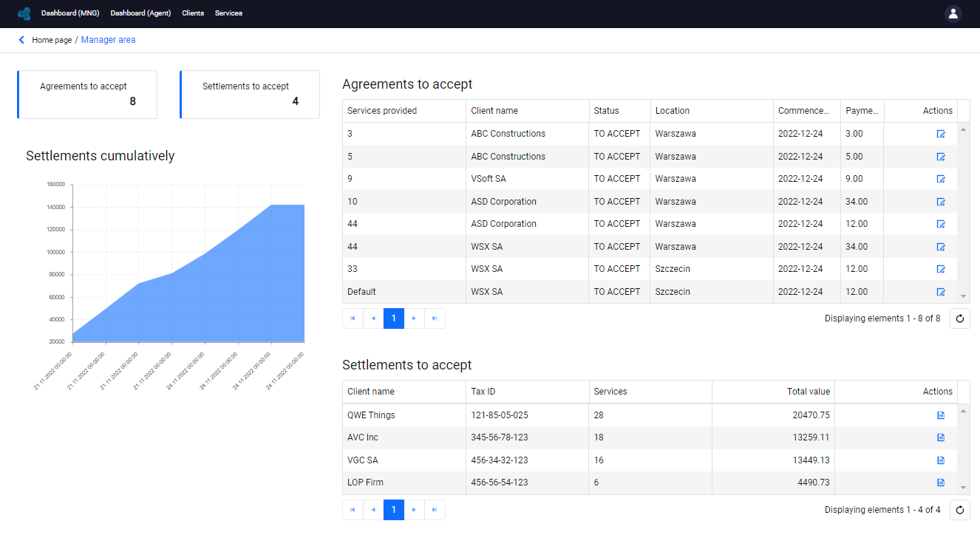Open the user profile avatar menu
The height and width of the screenshot is (535, 980).
[953, 13]
